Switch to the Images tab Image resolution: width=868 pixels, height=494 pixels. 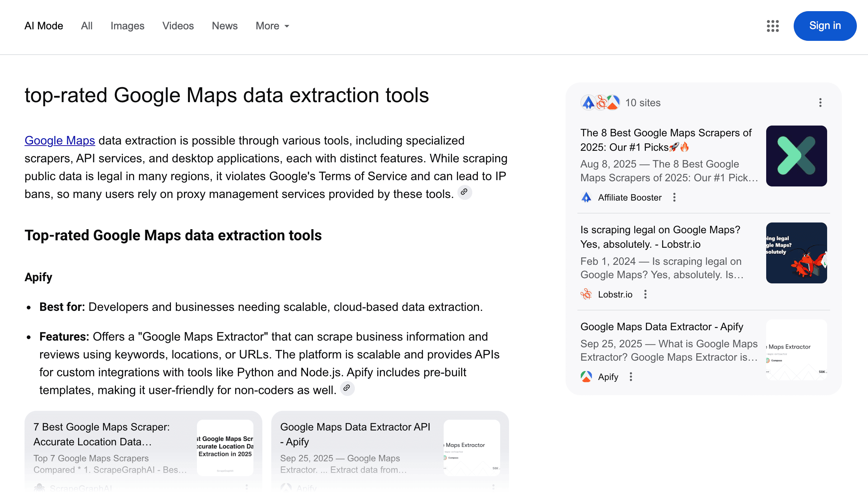tap(127, 26)
